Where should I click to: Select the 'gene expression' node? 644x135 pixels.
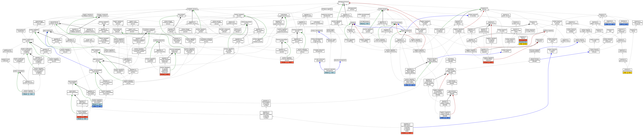[48, 31]
